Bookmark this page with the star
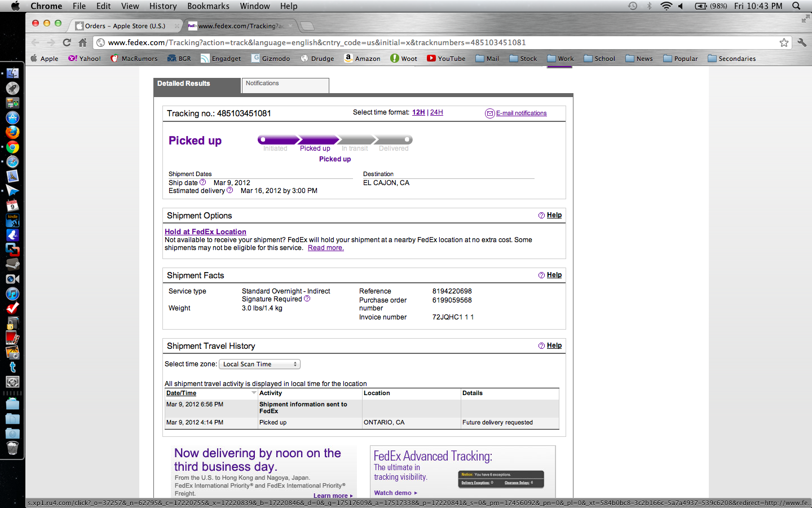 (x=784, y=42)
